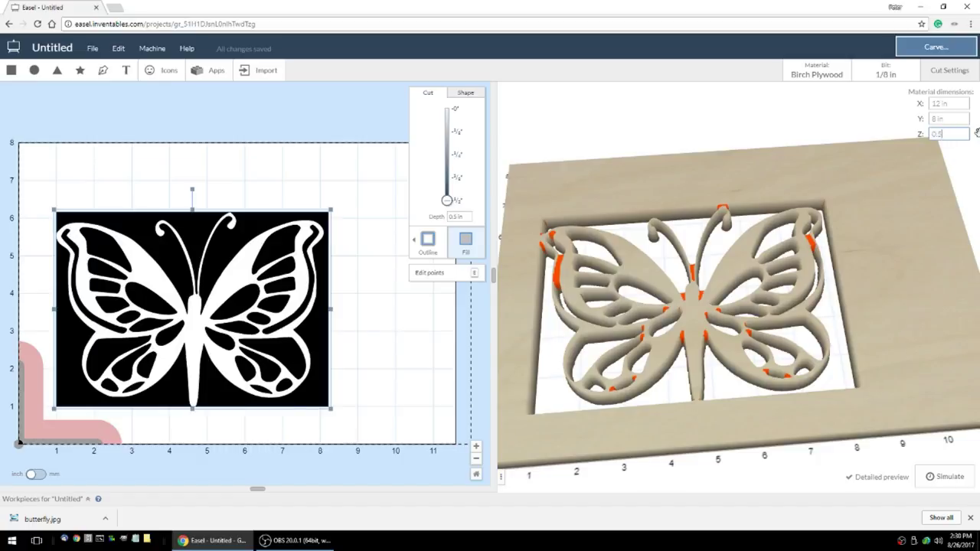
Task: Switch to the Cut tab
Action: click(x=428, y=93)
